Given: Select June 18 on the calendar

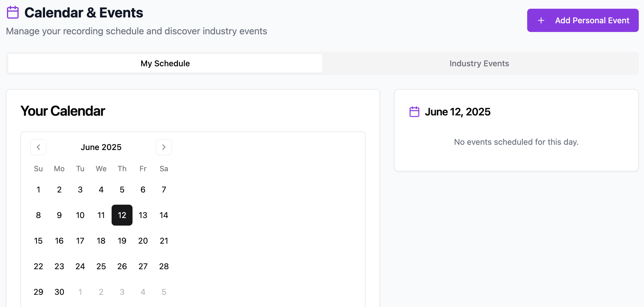Looking at the screenshot, I should (101, 241).
